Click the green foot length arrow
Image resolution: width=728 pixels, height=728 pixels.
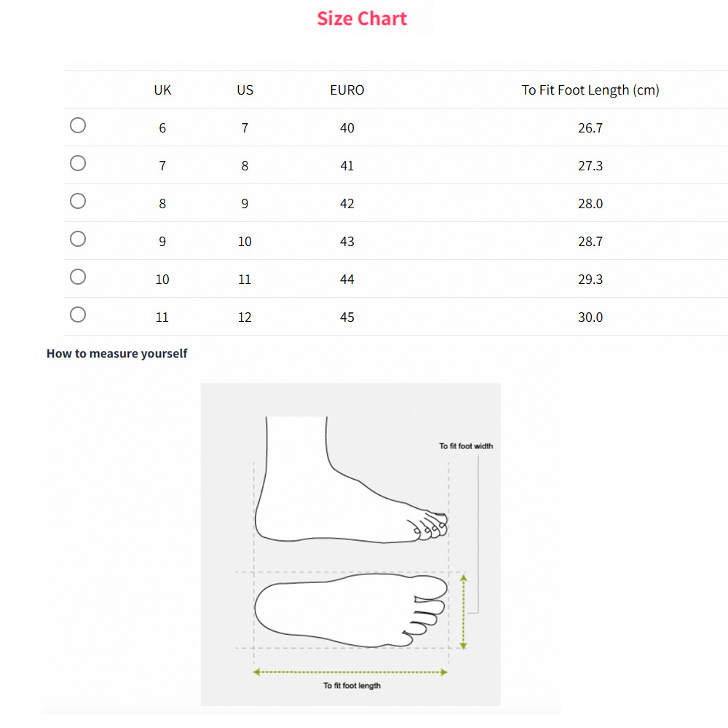pyautogui.click(x=350, y=672)
